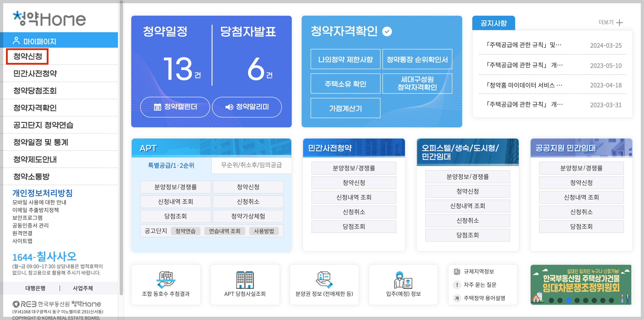Open 청약당첨조회 in sidebar menu
Viewport: 644px width, 320px height.
(35, 90)
